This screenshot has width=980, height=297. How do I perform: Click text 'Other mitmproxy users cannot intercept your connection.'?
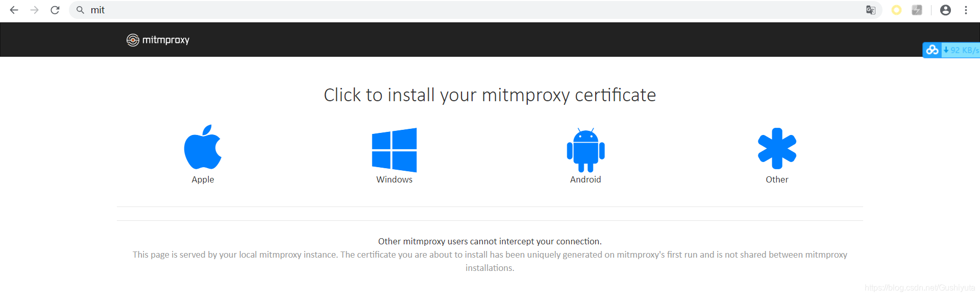tap(490, 241)
